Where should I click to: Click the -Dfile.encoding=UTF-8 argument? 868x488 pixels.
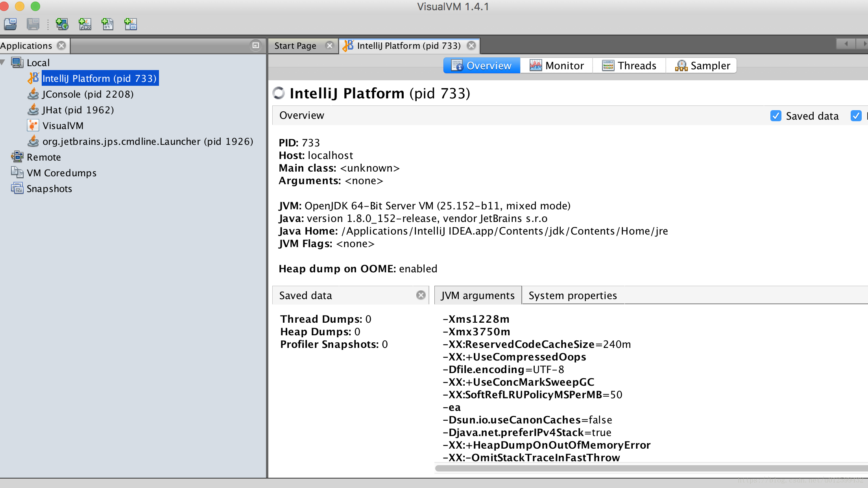coord(503,370)
